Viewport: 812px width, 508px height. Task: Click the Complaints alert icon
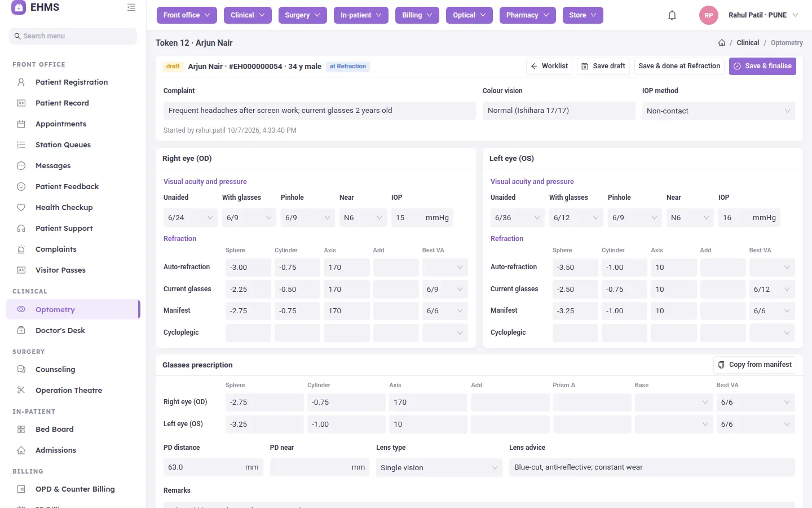[x=21, y=249]
